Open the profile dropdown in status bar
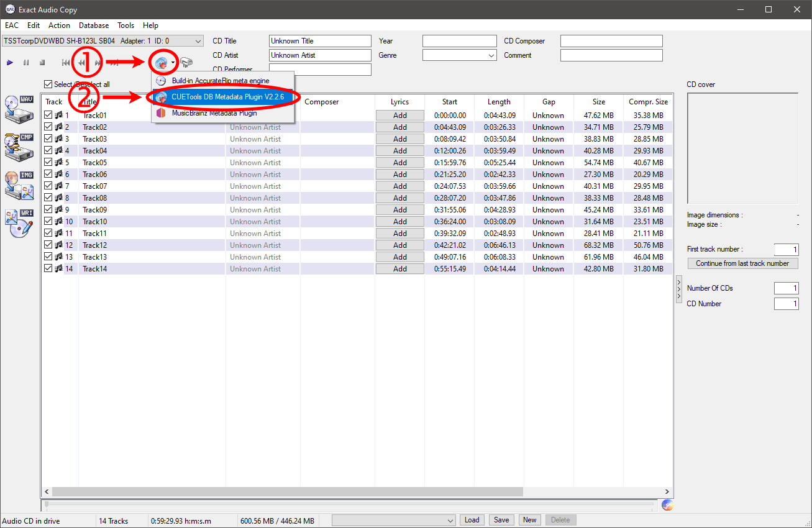The image size is (812, 528). (x=395, y=520)
